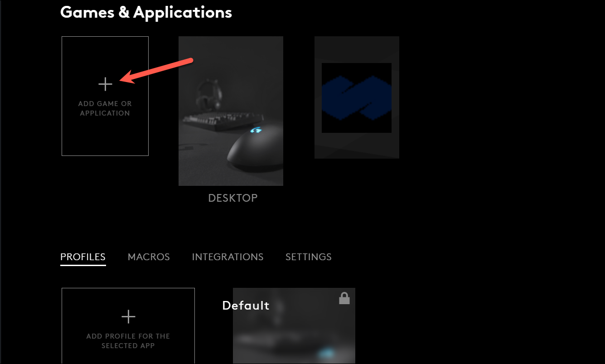Click the plus inside the Add Game tile
Viewport: 605px width, 364px height.
coord(105,83)
